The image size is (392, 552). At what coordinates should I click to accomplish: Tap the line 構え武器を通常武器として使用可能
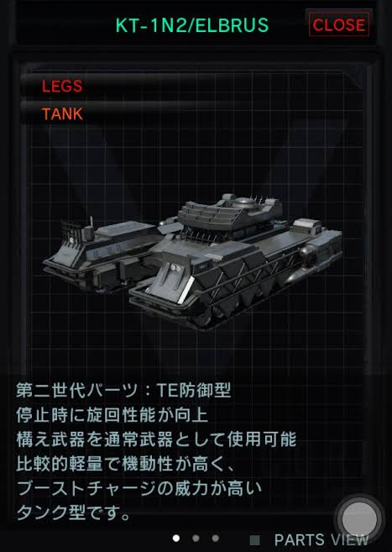click(156, 439)
